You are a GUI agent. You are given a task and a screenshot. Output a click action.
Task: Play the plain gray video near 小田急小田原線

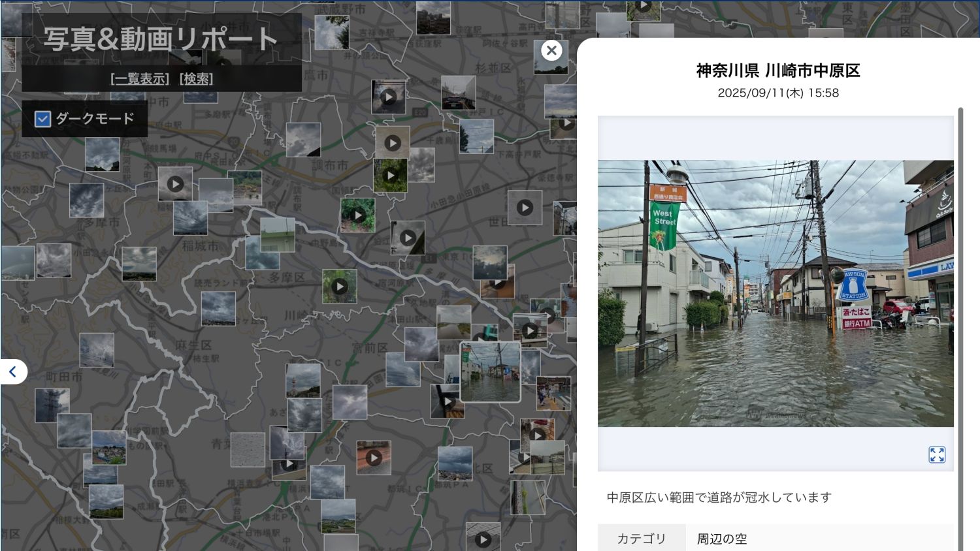525,208
